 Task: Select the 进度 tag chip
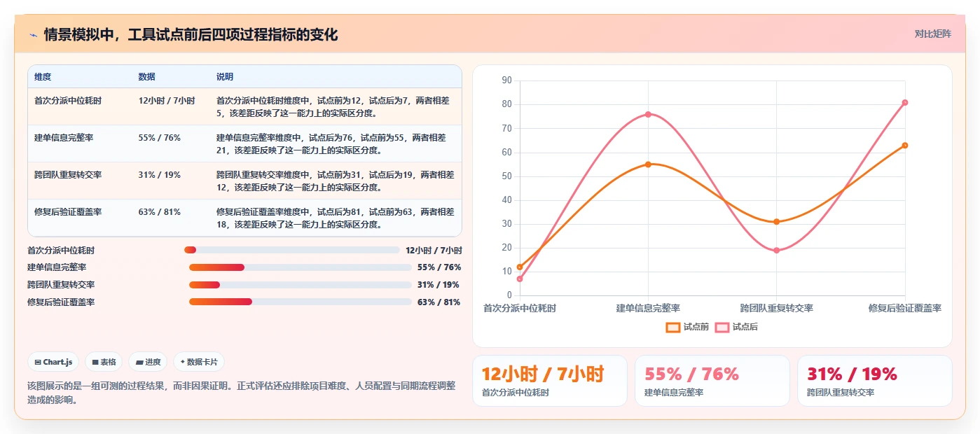149,362
